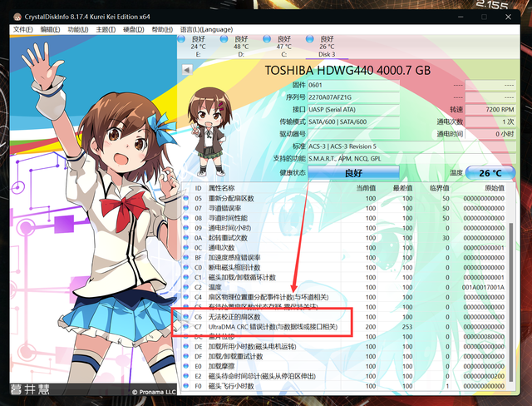The image size is (532, 406).
Task: Select the 温度 attribute row
Action: tap(344, 287)
